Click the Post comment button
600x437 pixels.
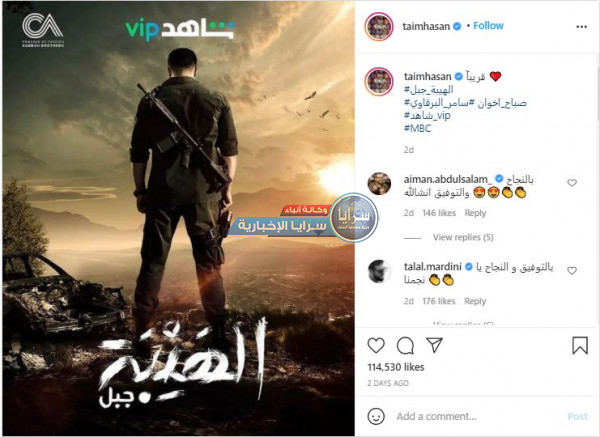(577, 416)
